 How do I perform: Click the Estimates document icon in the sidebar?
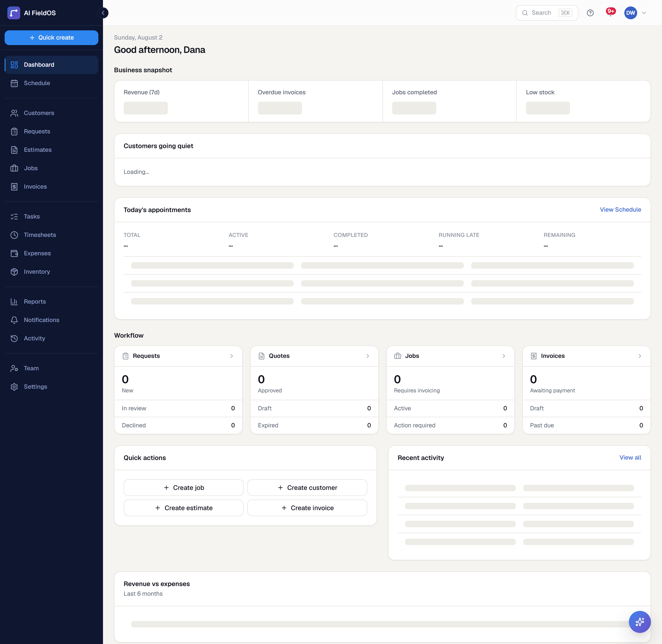14,150
